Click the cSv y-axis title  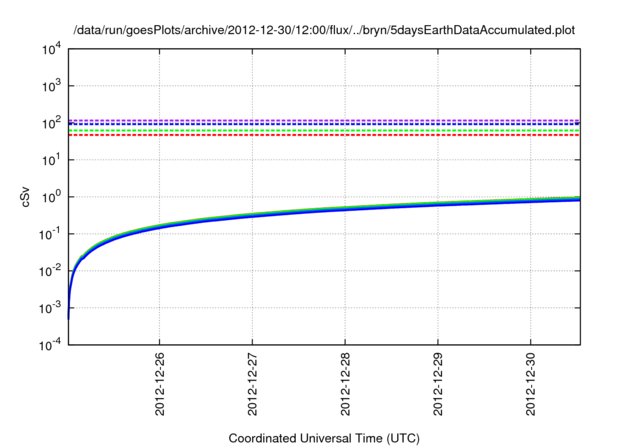(25, 197)
